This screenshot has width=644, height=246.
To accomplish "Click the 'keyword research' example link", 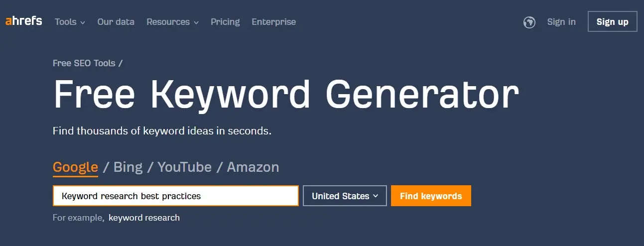I will click(x=144, y=218).
